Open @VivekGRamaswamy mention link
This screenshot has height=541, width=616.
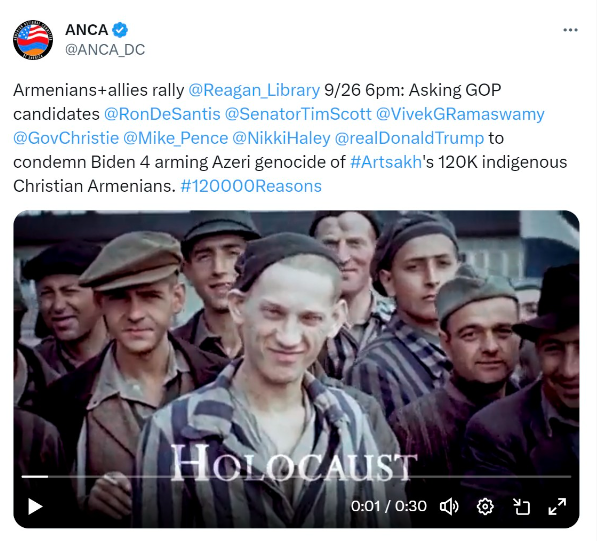click(460, 114)
